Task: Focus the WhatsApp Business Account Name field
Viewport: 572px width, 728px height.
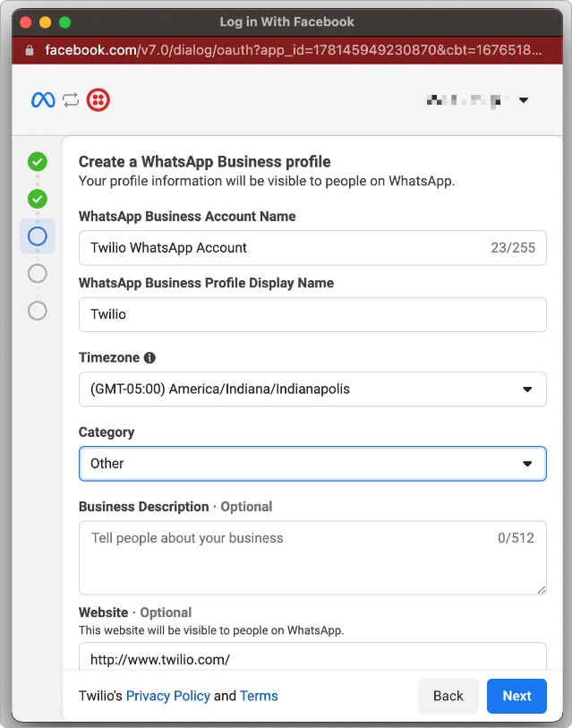Action: (312, 248)
